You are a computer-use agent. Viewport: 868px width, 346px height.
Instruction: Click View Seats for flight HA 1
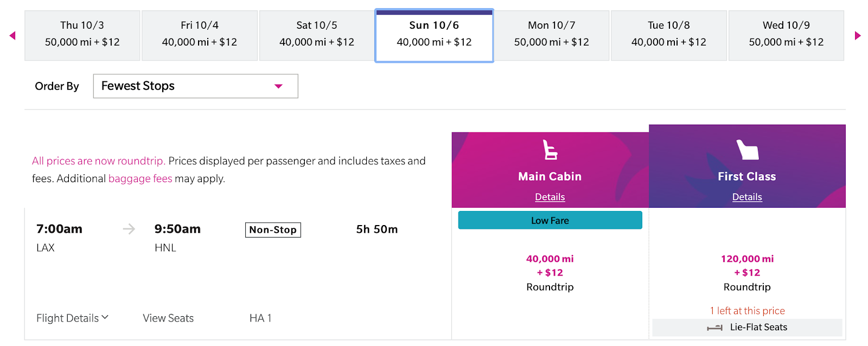pyautogui.click(x=168, y=318)
